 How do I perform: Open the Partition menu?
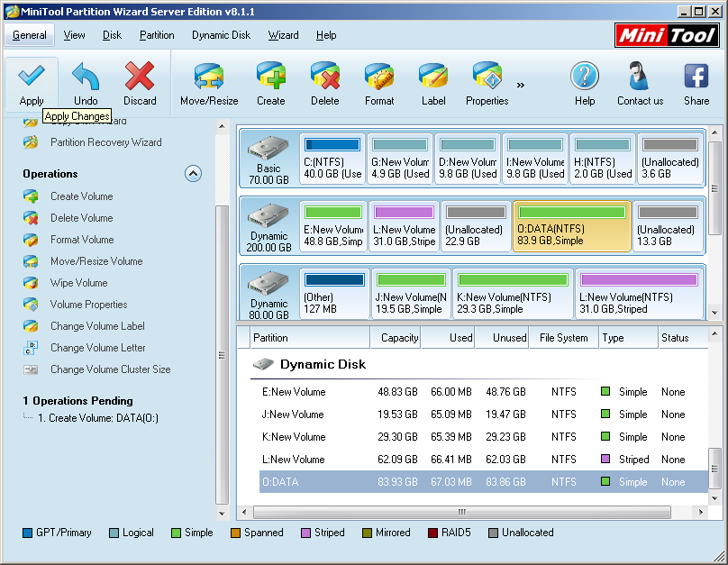tap(157, 35)
